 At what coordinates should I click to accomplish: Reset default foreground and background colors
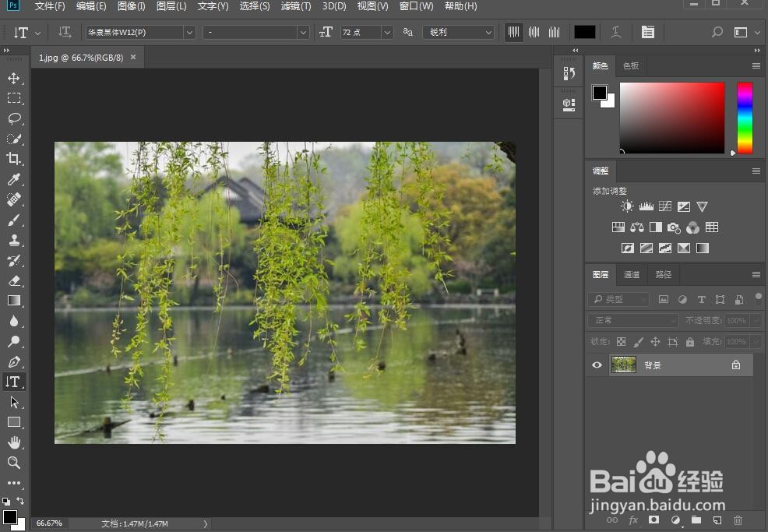[6, 501]
